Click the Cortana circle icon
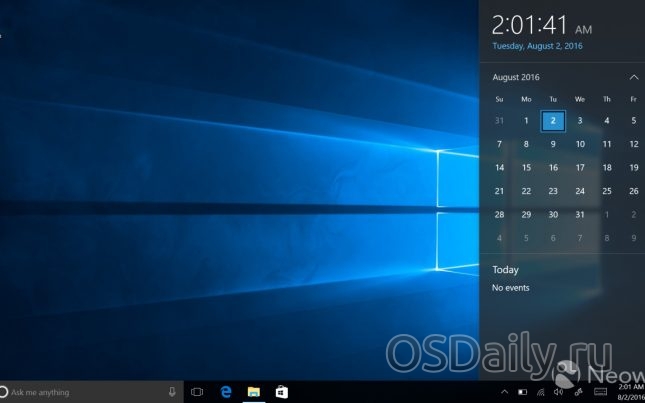The width and height of the screenshot is (645, 403). 4,392
